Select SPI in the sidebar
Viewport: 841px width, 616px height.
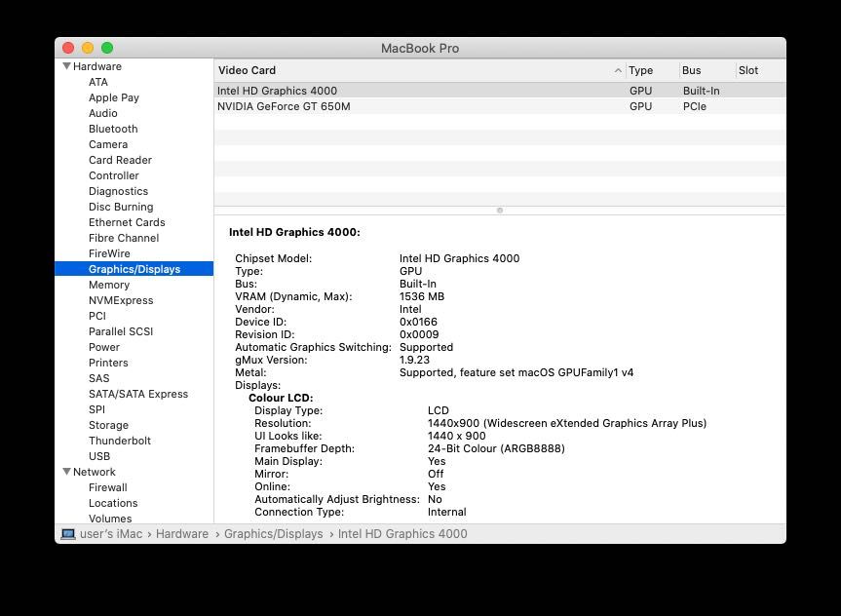pyautogui.click(x=96, y=408)
